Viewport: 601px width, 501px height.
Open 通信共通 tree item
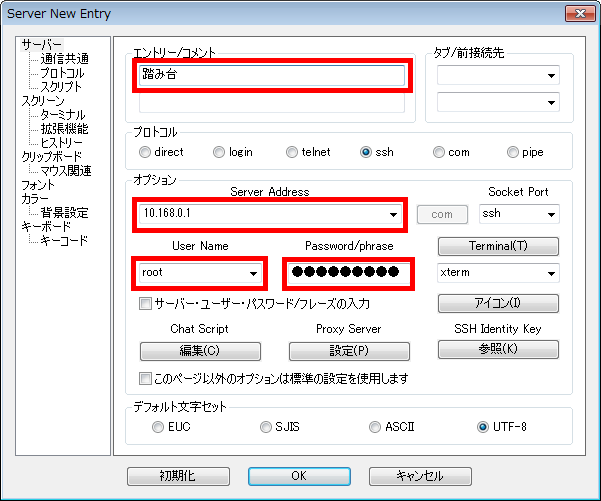64,59
